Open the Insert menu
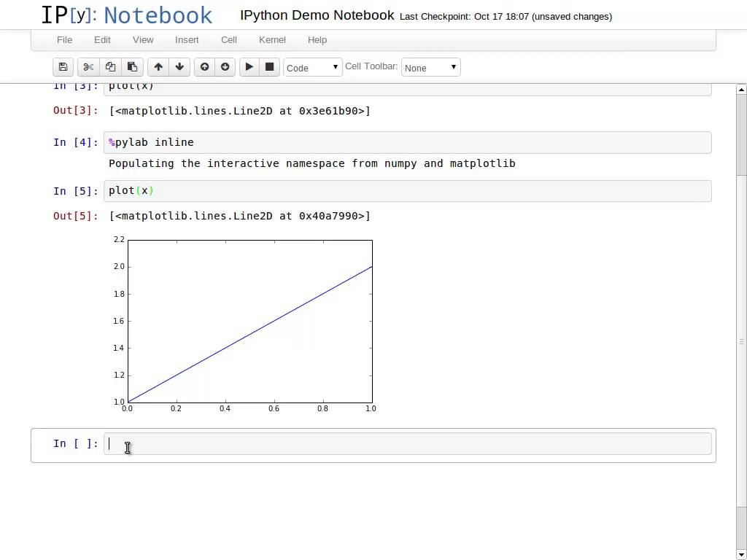The width and height of the screenshot is (747, 560). pyautogui.click(x=187, y=39)
